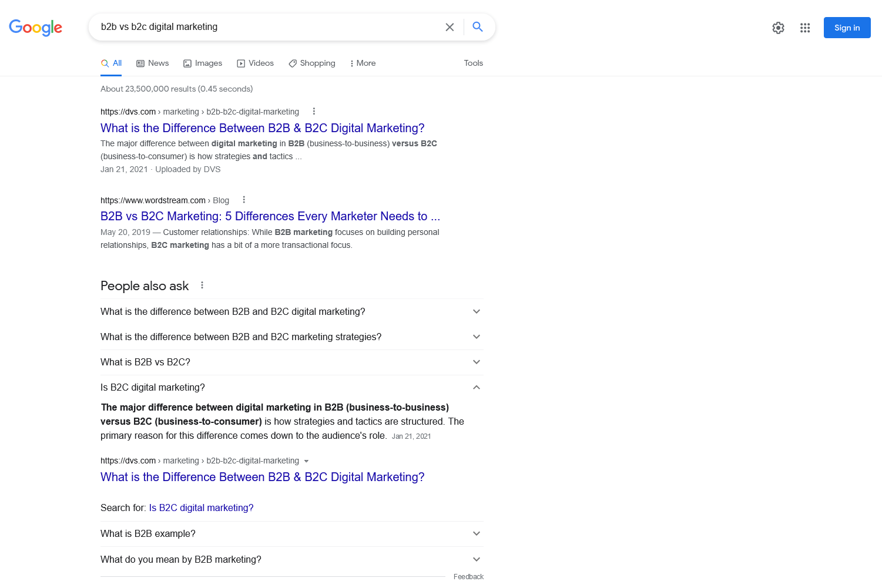Switch to the News tab
This screenshot has height=588, width=882.
click(x=153, y=63)
